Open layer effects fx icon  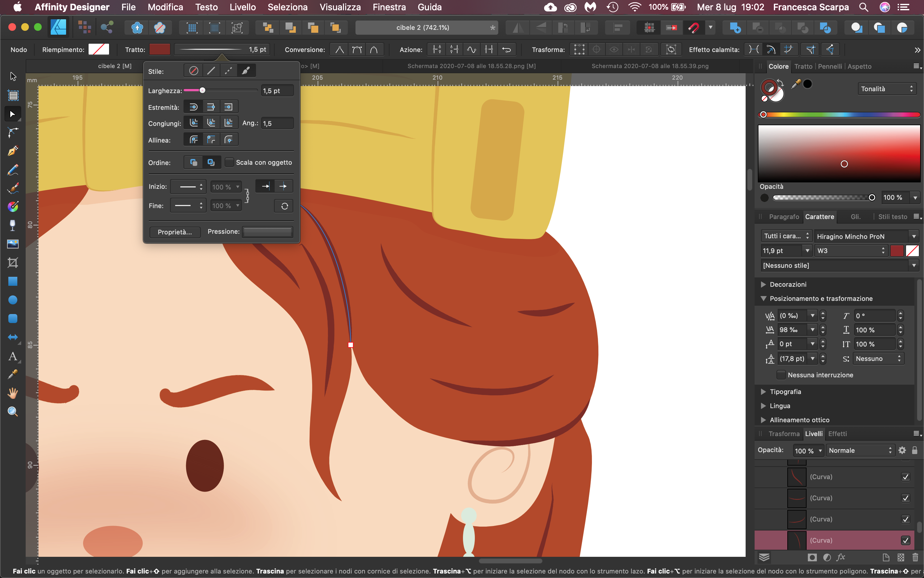coord(841,557)
